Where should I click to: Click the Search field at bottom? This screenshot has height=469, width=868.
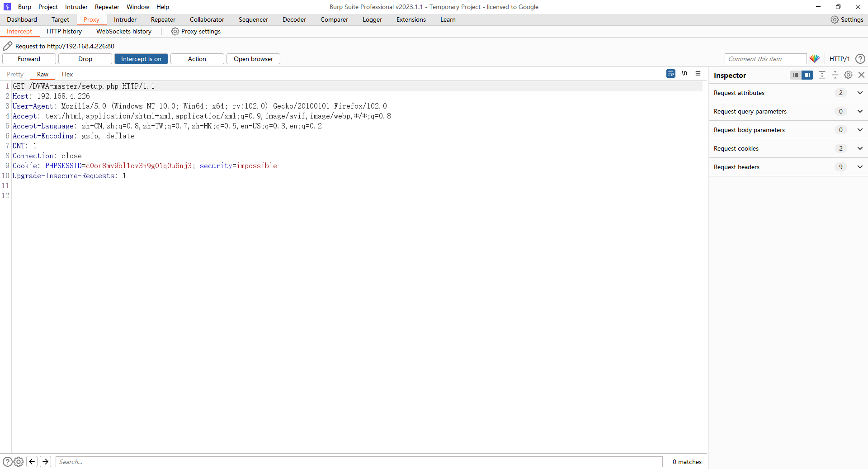[x=359, y=462]
